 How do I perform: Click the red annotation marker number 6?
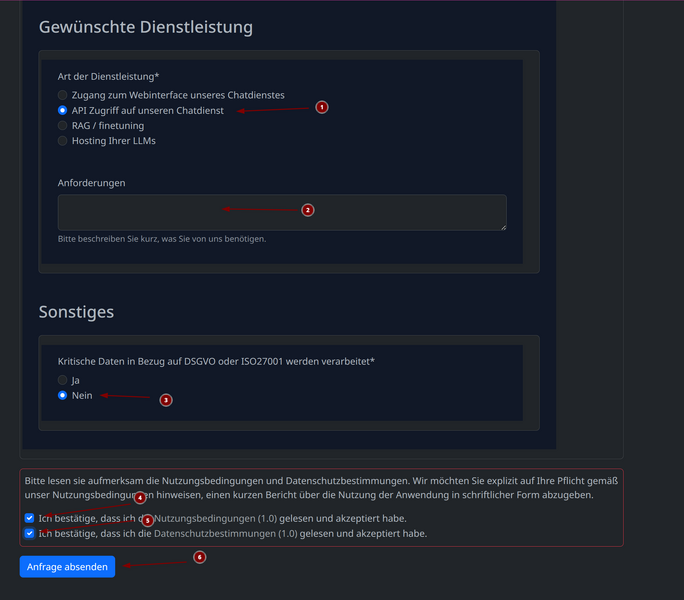[x=199, y=557]
